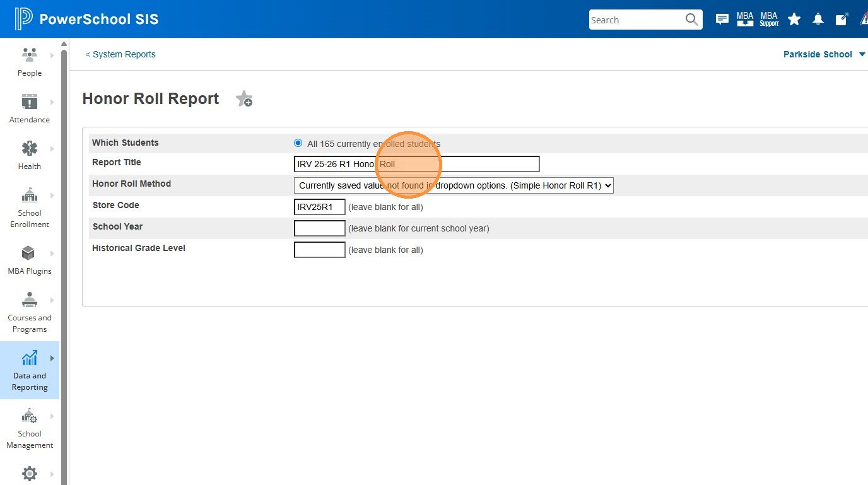Open the School Enrollment sidebar menu
Screen dimensions: 868x485
(x=30, y=208)
